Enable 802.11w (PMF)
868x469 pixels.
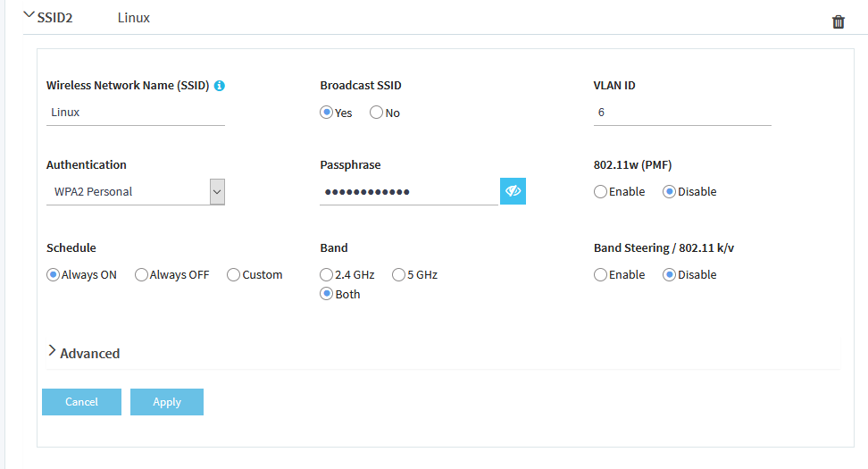point(600,191)
